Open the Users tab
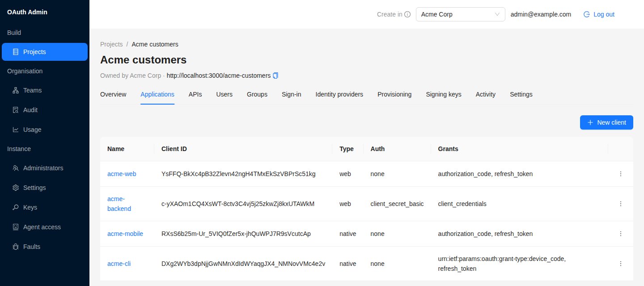This screenshot has width=644, height=286. tap(225, 94)
